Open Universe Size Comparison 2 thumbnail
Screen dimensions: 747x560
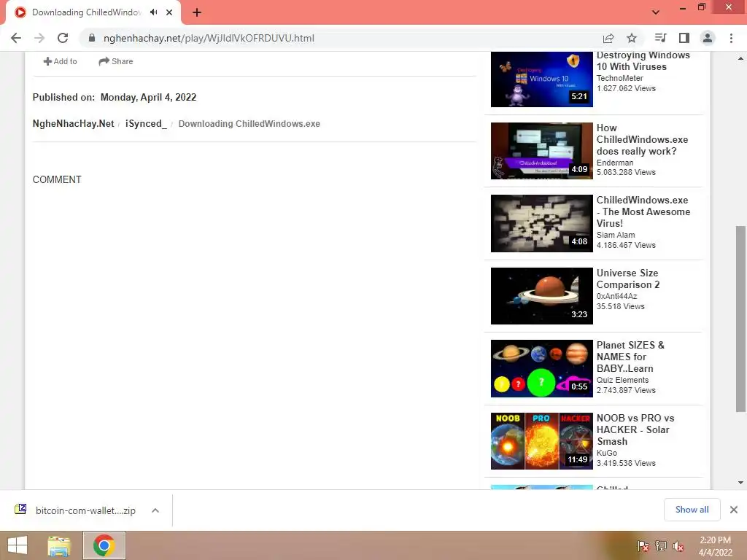pyautogui.click(x=542, y=296)
